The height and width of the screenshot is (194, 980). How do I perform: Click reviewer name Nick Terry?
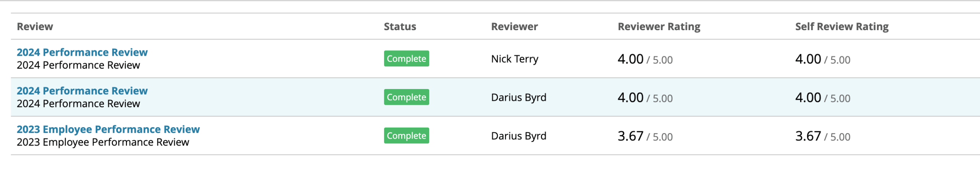(x=514, y=59)
